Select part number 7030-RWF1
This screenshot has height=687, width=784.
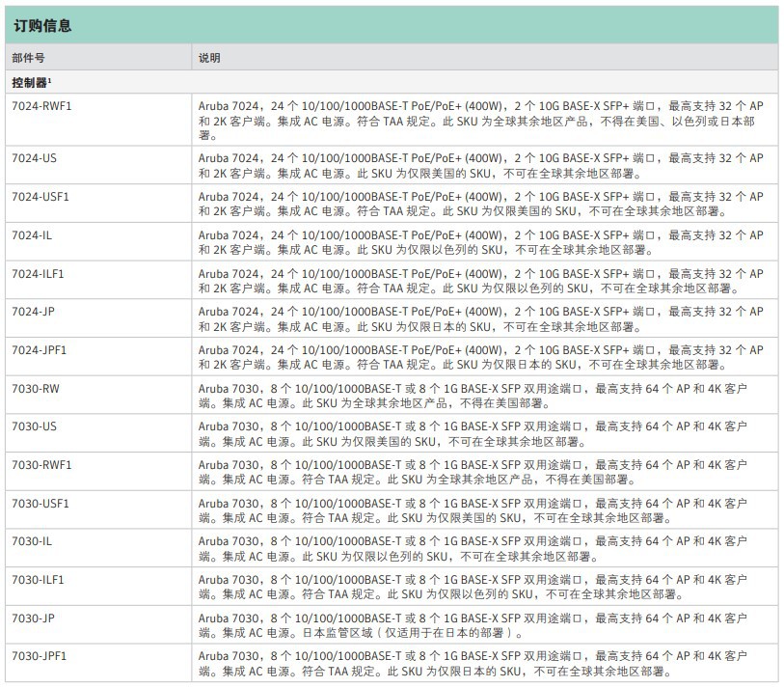pyautogui.click(x=42, y=465)
